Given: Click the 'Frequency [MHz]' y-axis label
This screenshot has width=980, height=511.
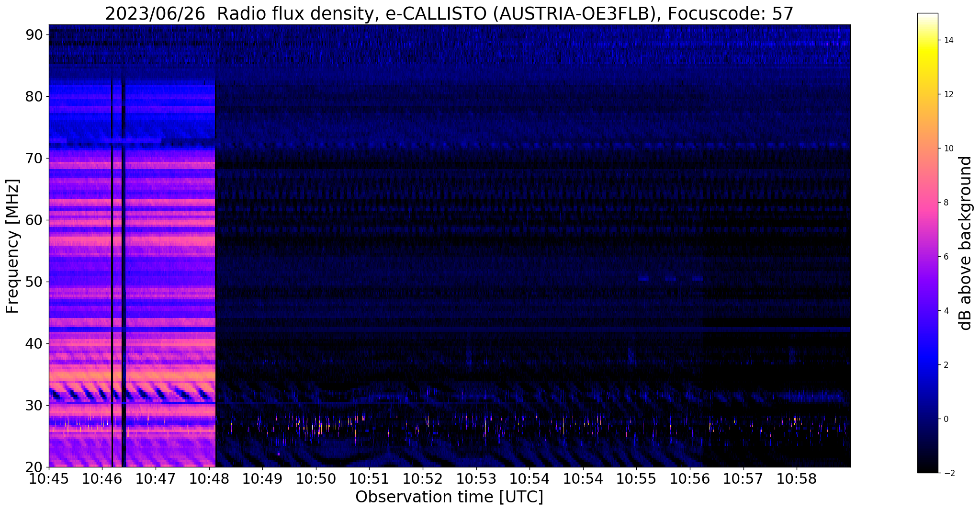Looking at the screenshot, I should (12, 247).
